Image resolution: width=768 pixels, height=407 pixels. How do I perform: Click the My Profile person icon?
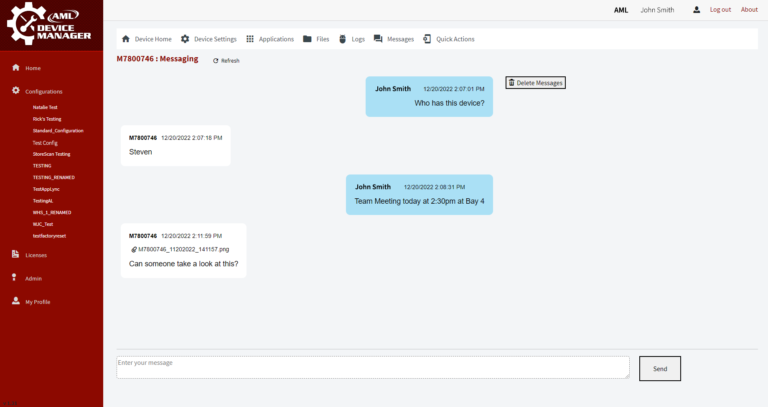pos(16,301)
